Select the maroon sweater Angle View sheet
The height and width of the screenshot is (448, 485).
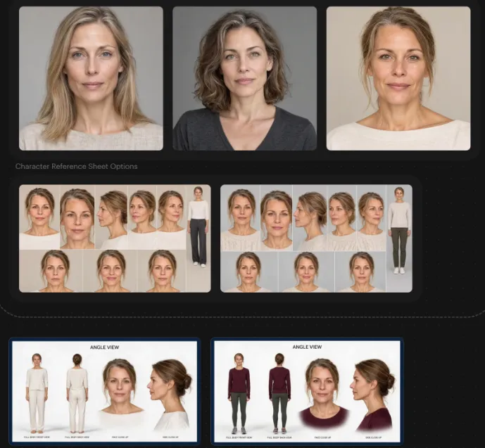[307, 392]
